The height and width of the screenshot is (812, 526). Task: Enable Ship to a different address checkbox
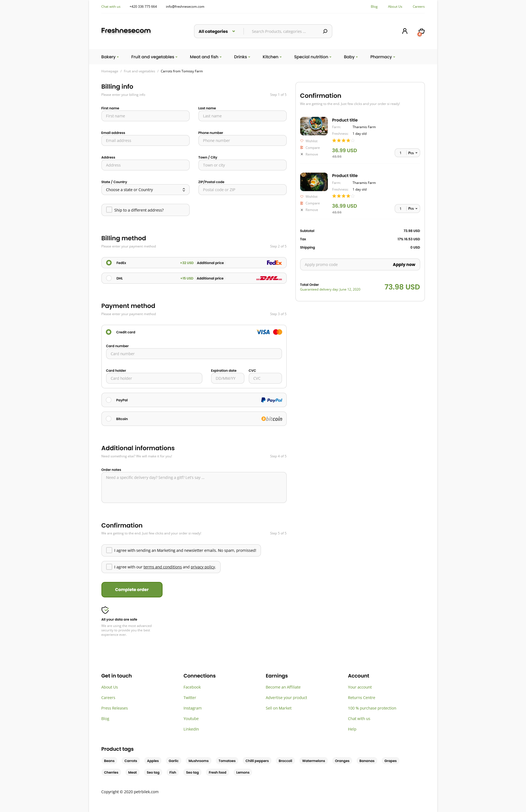(109, 210)
